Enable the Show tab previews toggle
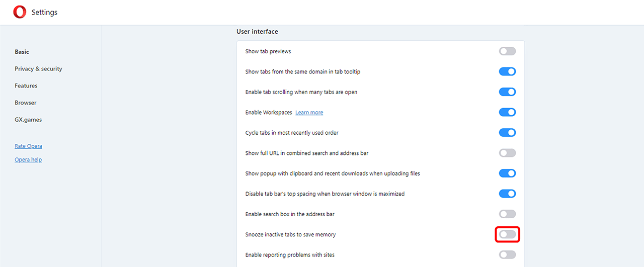The width and height of the screenshot is (644, 267). tap(507, 51)
